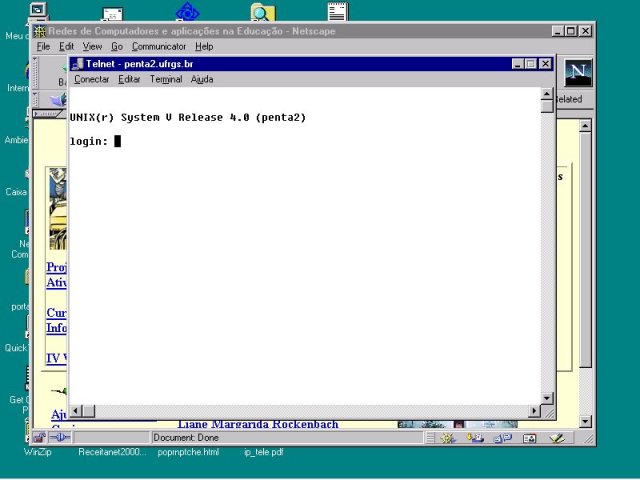This screenshot has height=480, width=640.
Task: Open Netscape's Go menu
Action: click(x=117, y=47)
